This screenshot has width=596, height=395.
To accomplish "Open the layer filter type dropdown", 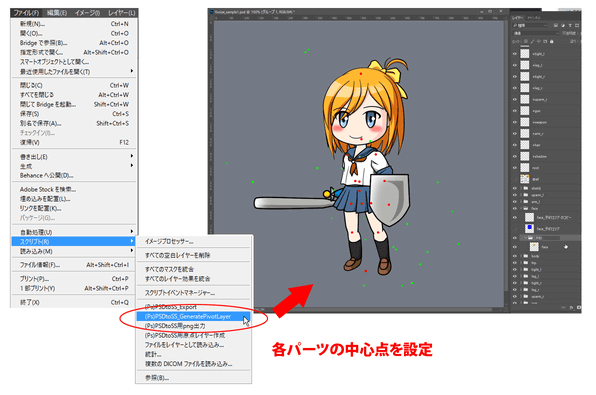I will click(x=529, y=25).
